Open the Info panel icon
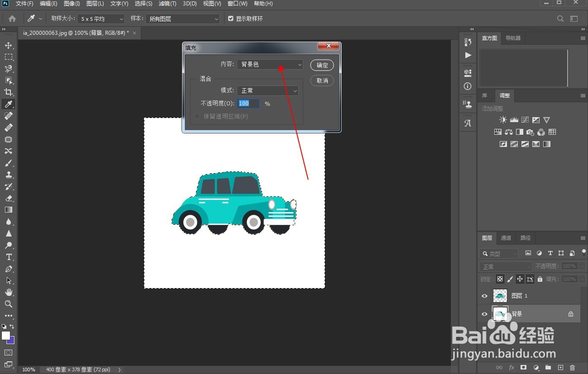Screen dimensions: 588x374 tap(468, 86)
